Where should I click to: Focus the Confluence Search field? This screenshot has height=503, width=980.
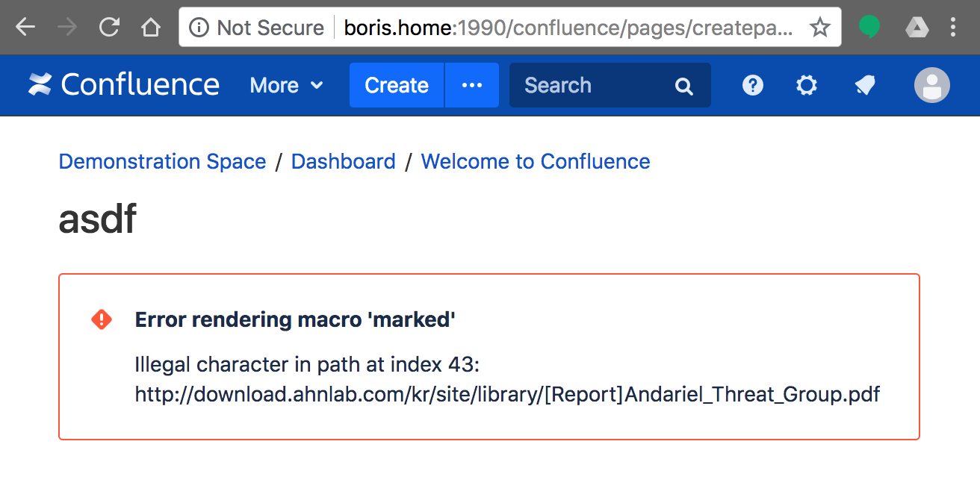tap(610, 85)
